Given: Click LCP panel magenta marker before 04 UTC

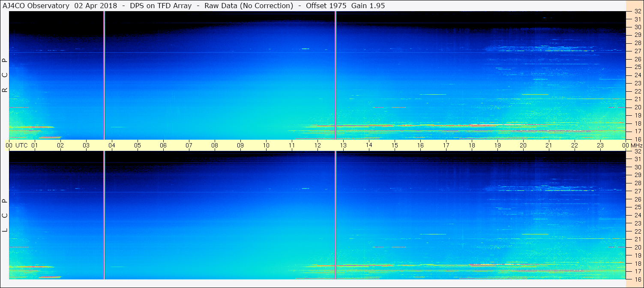Looking at the screenshot, I should tap(104, 215).
